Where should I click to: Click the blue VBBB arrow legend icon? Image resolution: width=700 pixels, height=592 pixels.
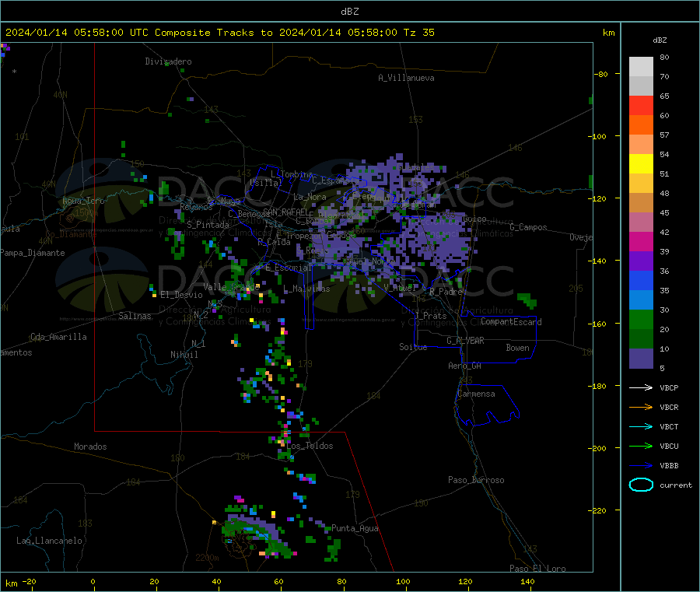(x=641, y=466)
